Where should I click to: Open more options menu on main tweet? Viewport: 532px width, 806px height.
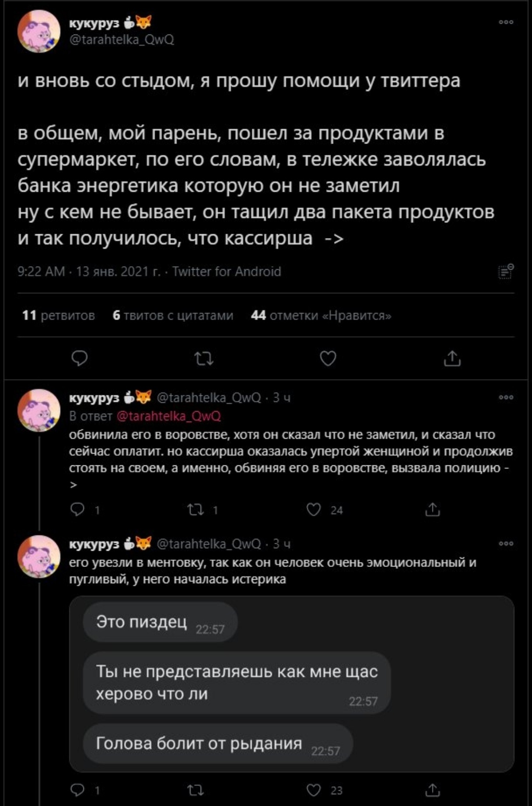pos(506,22)
